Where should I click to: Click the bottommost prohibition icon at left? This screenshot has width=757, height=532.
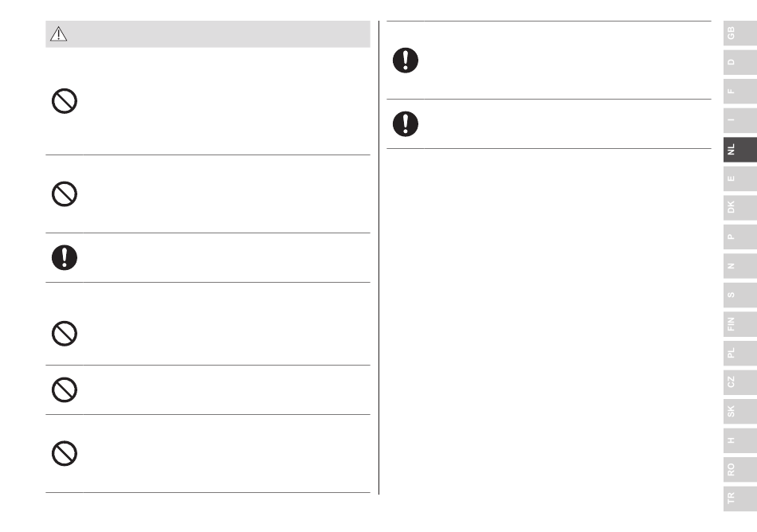click(x=65, y=453)
